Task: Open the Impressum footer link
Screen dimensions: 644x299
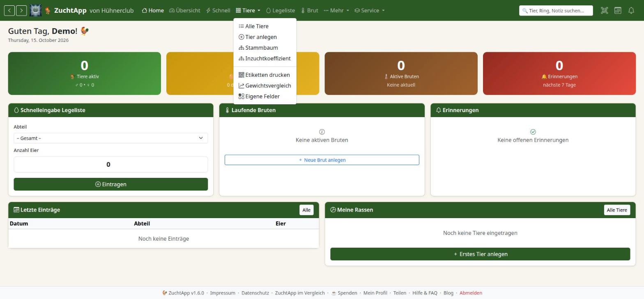Action: point(223,293)
